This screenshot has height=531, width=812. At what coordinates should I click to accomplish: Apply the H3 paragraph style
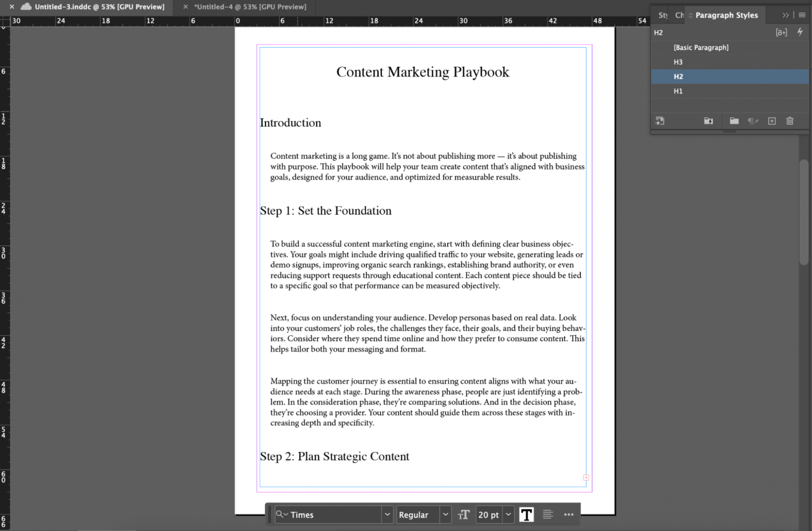[x=678, y=62]
